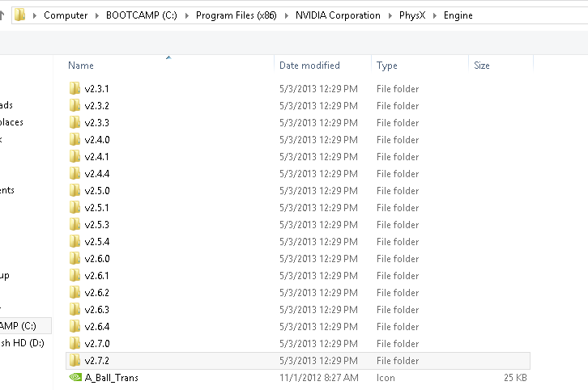
Task: Click the v2.6.3 folder icon
Action: [75, 309]
